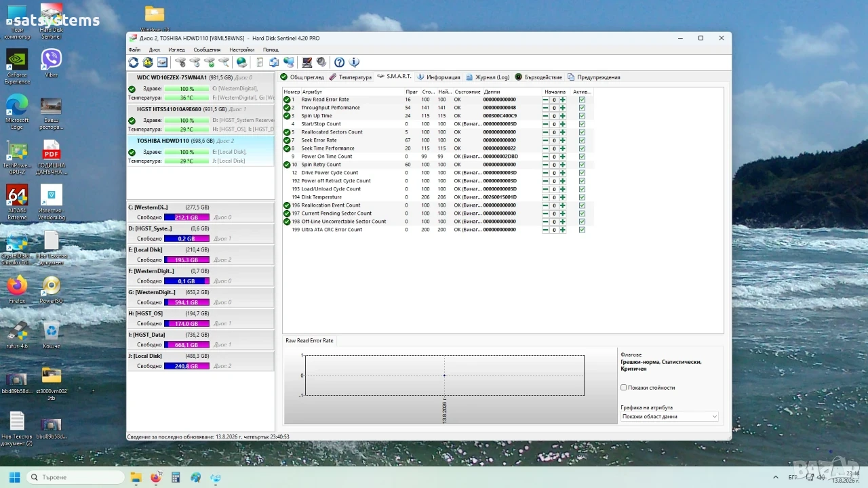Open the GeForce Experience desktop icon
868x488 pixels.
click(x=17, y=66)
